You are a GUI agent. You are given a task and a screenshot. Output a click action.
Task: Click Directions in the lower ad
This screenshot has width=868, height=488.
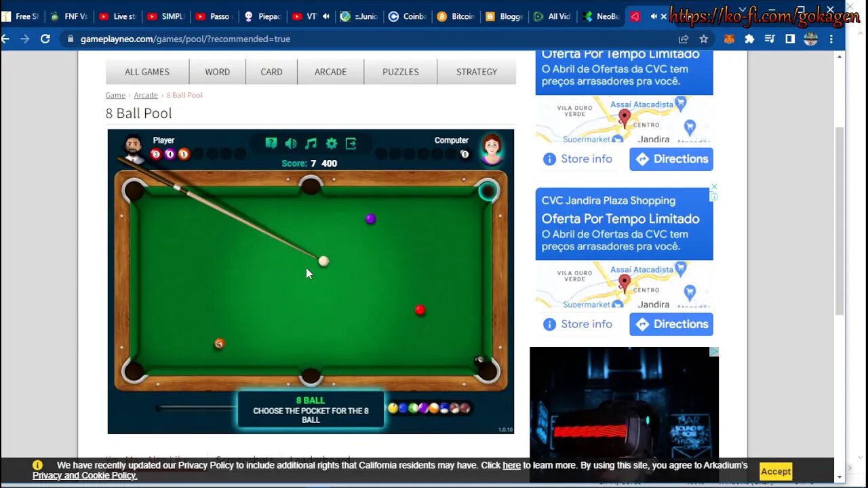[x=671, y=324]
